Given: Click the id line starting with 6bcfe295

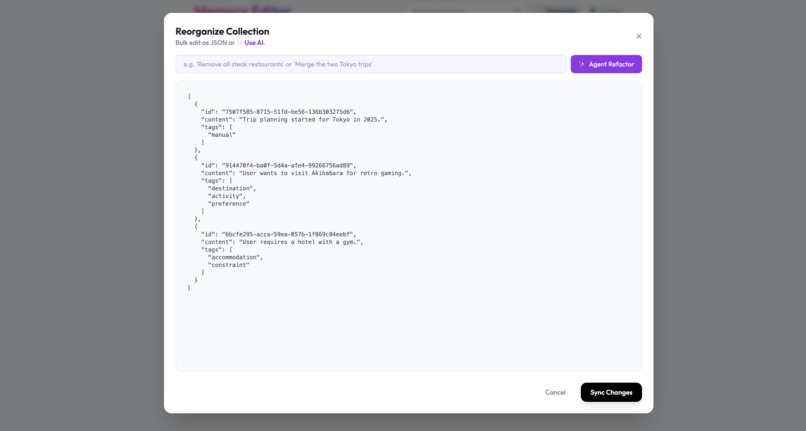Looking at the screenshot, I should point(278,234).
